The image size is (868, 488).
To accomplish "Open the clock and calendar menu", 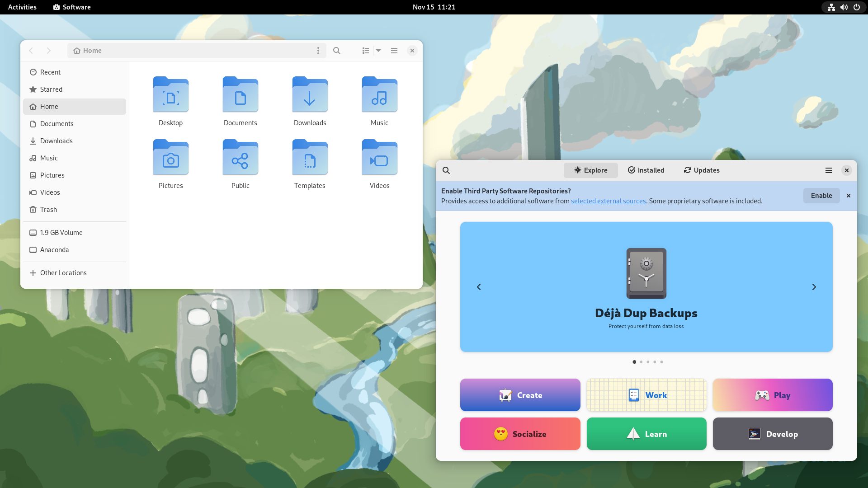I will click(434, 7).
